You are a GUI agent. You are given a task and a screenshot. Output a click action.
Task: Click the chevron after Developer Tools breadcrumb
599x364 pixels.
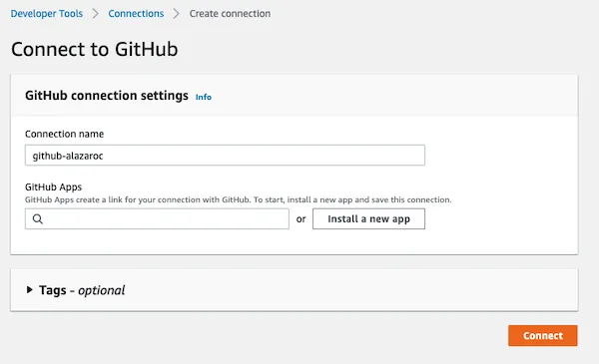(96, 14)
